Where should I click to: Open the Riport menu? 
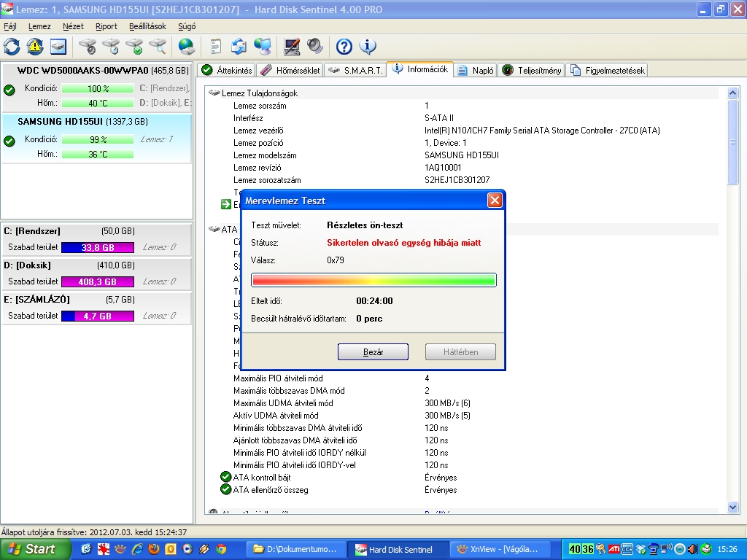[x=107, y=26]
